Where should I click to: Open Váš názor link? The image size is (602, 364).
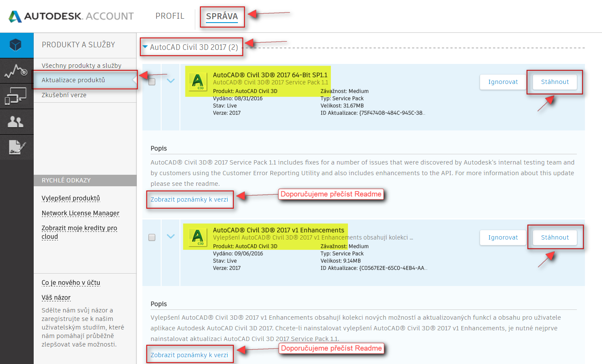[x=56, y=298]
